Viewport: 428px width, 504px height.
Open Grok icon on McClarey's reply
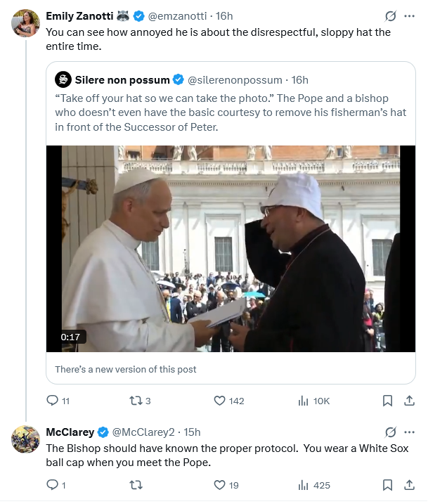coord(391,431)
